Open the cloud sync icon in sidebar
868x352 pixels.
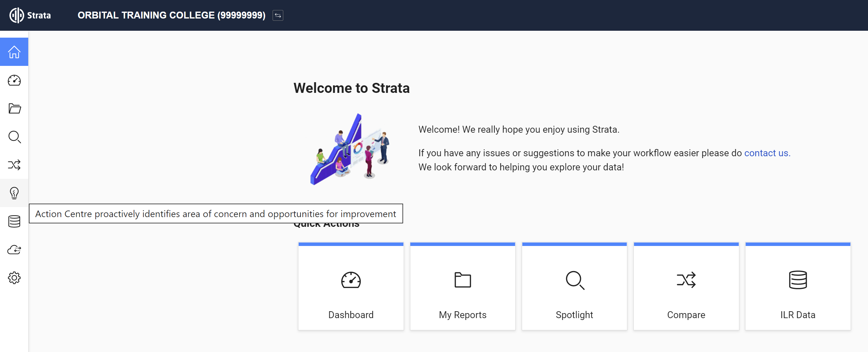[x=14, y=250]
